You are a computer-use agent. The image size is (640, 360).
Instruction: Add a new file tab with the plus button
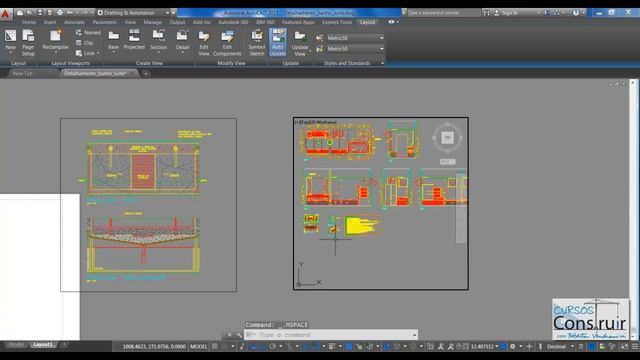[x=146, y=74]
